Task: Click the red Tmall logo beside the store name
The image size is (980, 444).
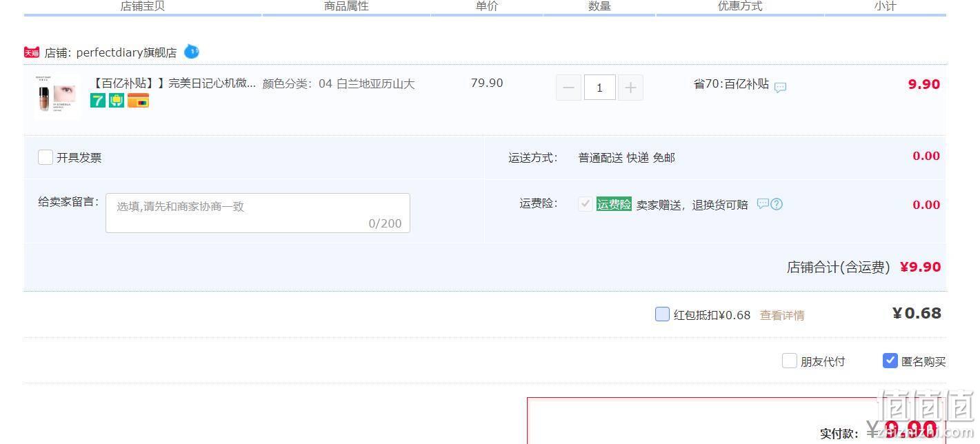Action: click(x=32, y=52)
